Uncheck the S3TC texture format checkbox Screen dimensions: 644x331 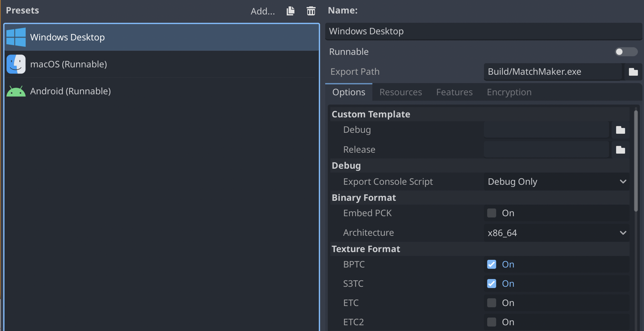(x=491, y=284)
